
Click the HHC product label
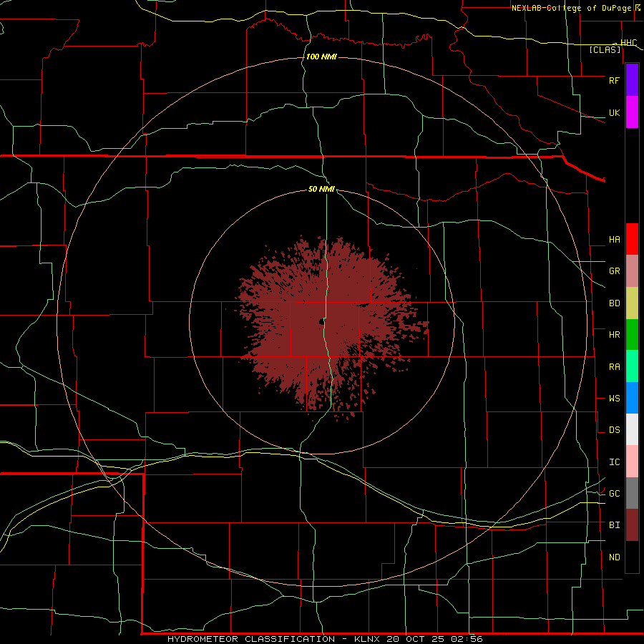pyautogui.click(x=628, y=43)
